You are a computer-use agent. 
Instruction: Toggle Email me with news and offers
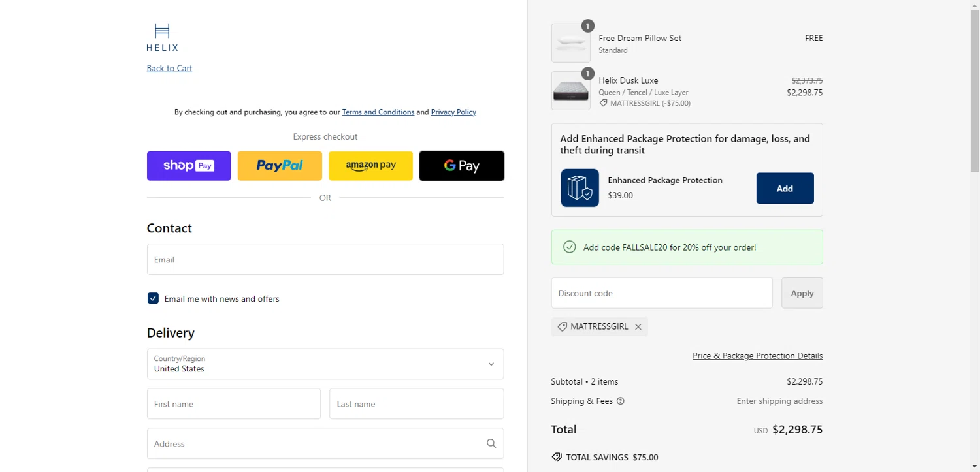[153, 298]
